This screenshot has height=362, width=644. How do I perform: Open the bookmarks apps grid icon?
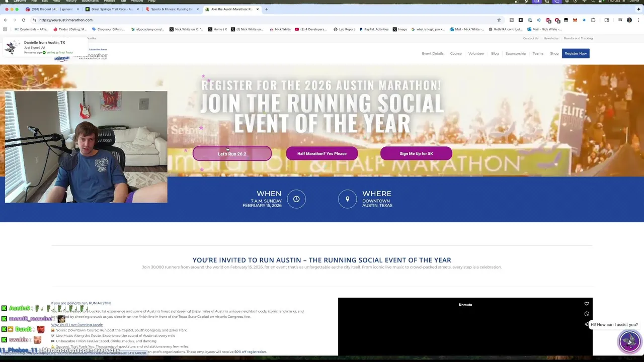point(5,29)
